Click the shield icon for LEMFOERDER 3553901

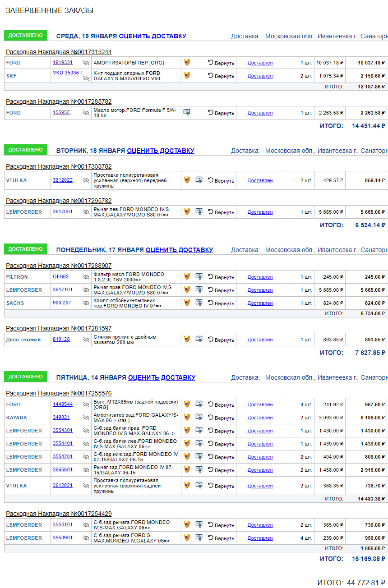pyautogui.click(x=187, y=537)
